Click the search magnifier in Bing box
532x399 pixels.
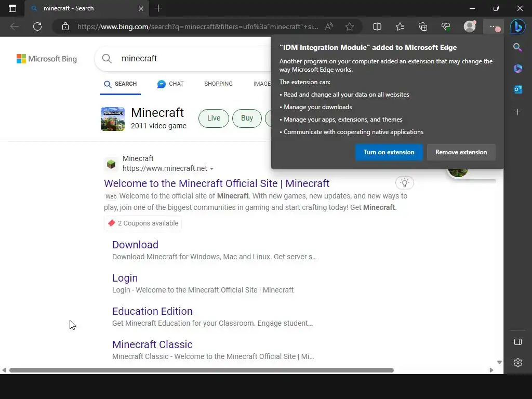pyautogui.click(x=107, y=58)
